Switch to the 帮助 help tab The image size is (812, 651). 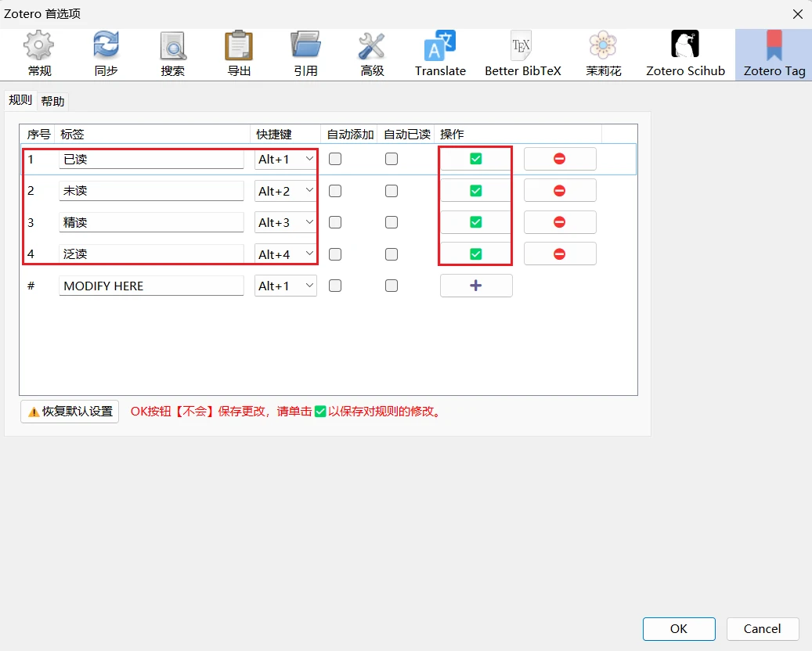pyautogui.click(x=52, y=101)
